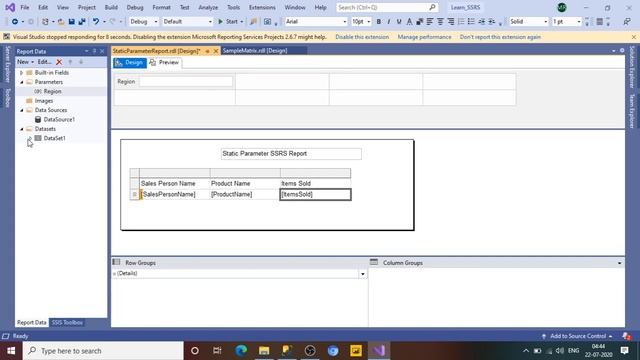
Task: Save the current report file
Action: pyautogui.click(x=71, y=22)
